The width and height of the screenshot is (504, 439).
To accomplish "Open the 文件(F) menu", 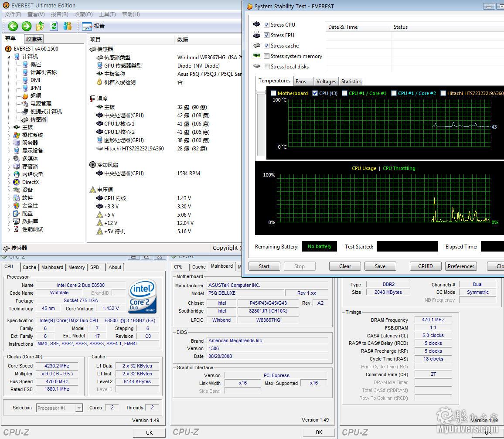I will [13, 14].
